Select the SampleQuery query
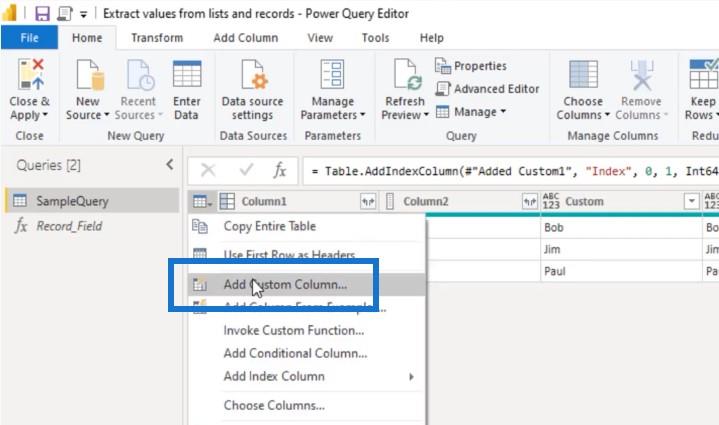 (x=92, y=201)
